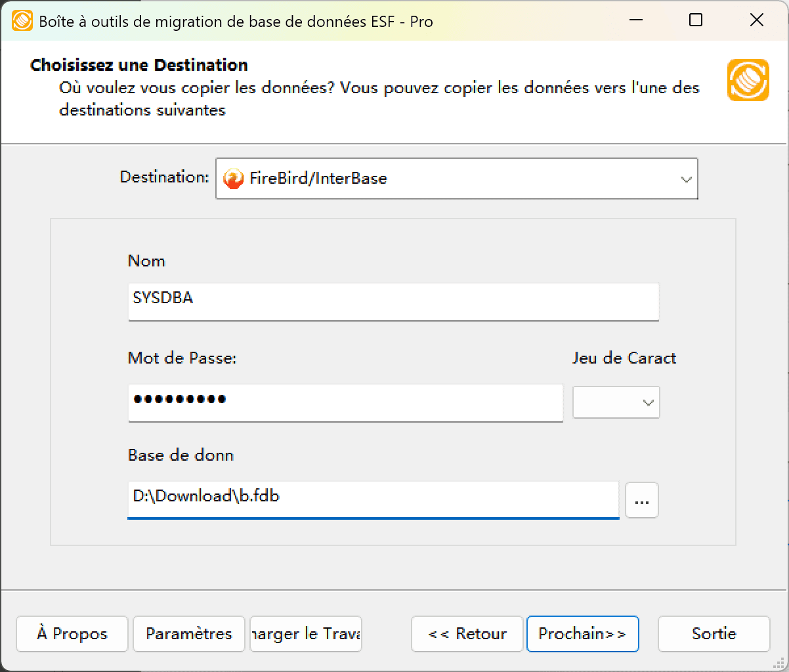Click the Charger le Travail button
The image size is (789, 672).
[305, 634]
